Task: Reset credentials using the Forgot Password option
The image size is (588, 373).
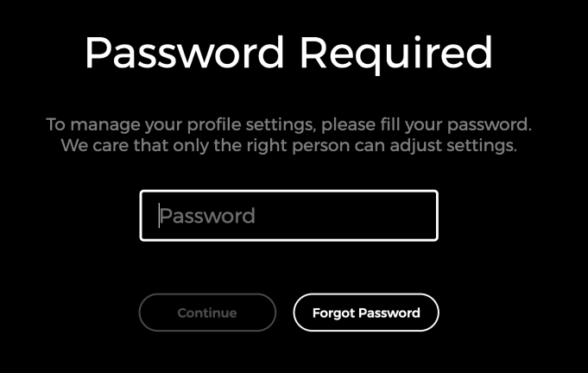Action: coord(366,313)
